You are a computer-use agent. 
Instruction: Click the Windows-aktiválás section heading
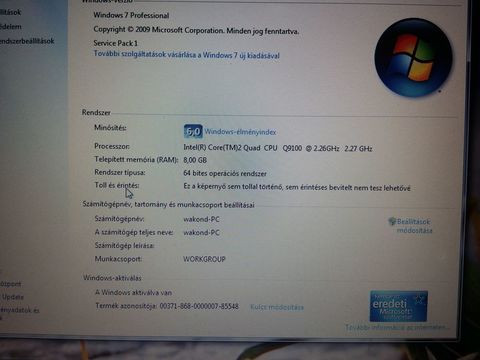point(112,278)
